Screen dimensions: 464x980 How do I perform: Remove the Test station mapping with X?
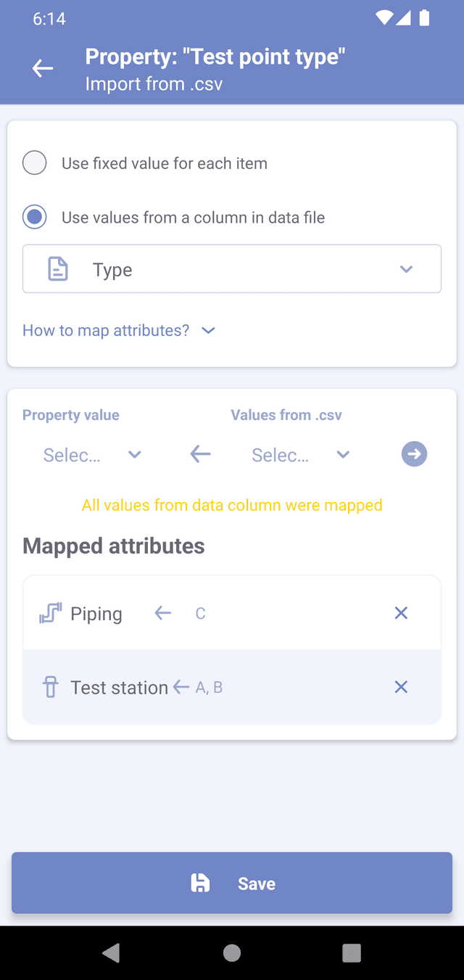click(401, 687)
